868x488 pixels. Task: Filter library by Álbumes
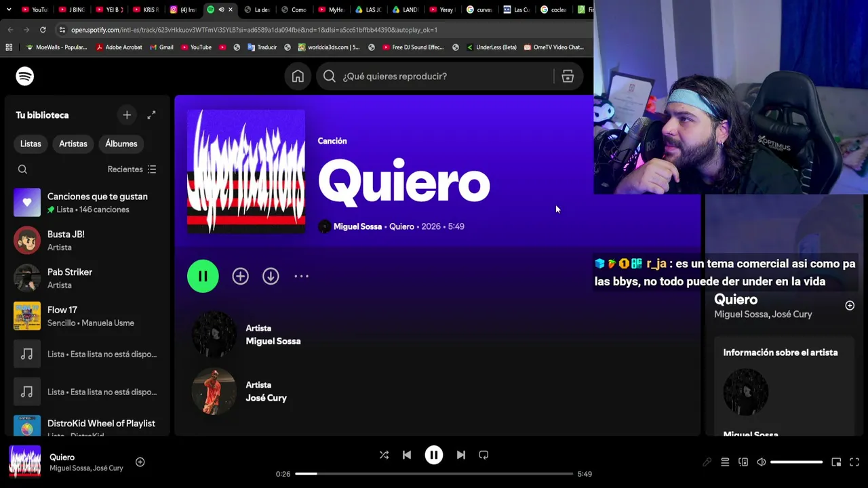[x=121, y=144]
